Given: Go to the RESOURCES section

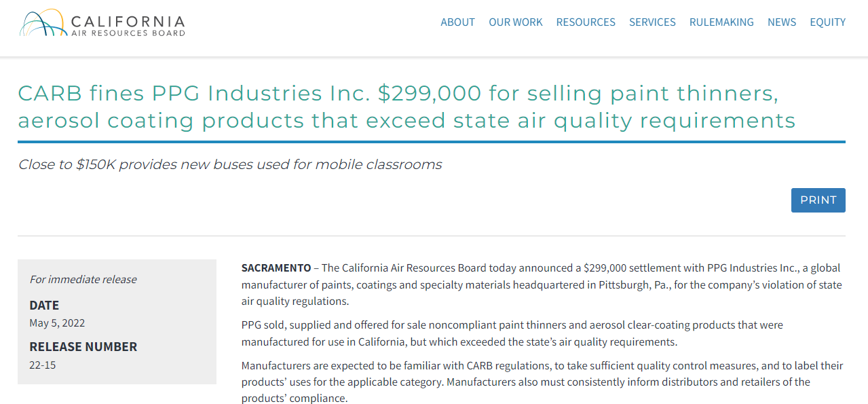Looking at the screenshot, I should (x=586, y=22).
